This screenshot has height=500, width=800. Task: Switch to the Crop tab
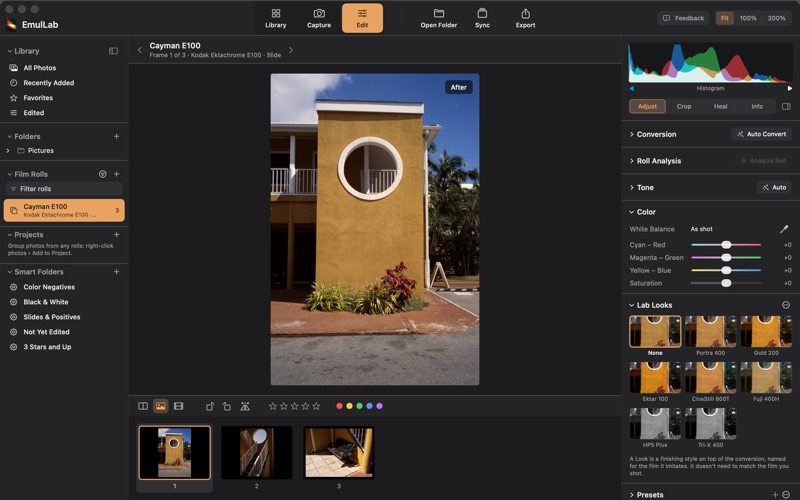684,106
